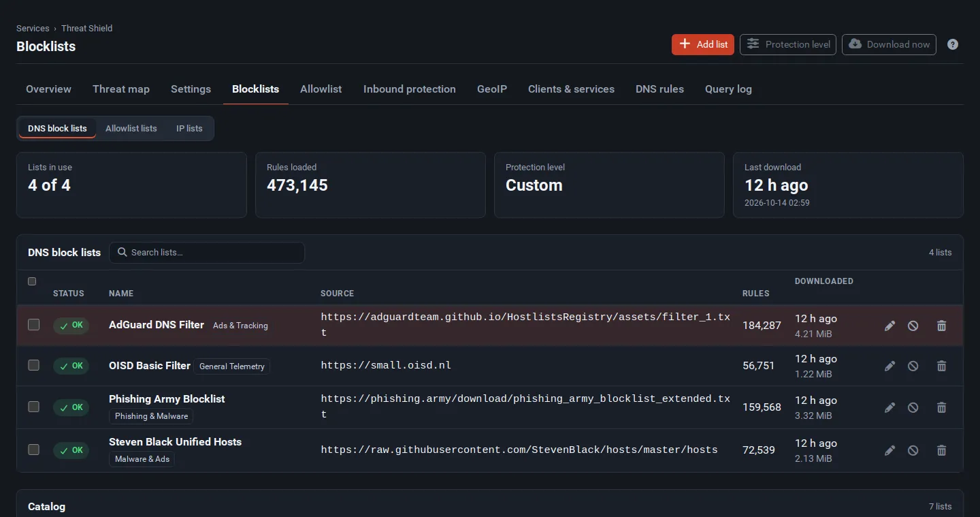The width and height of the screenshot is (980, 517).
Task: Focus the Search lists field
Action: [207, 252]
